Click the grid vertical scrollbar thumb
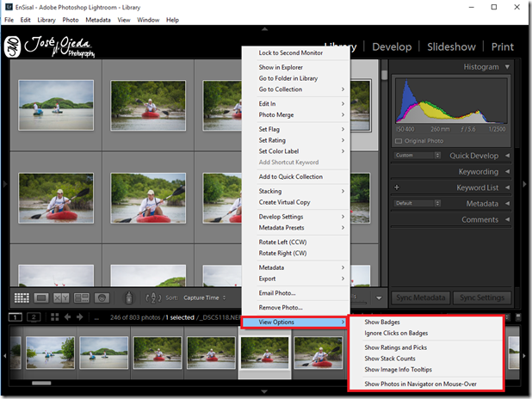This screenshot has width=532, height=399. (x=384, y=75)
